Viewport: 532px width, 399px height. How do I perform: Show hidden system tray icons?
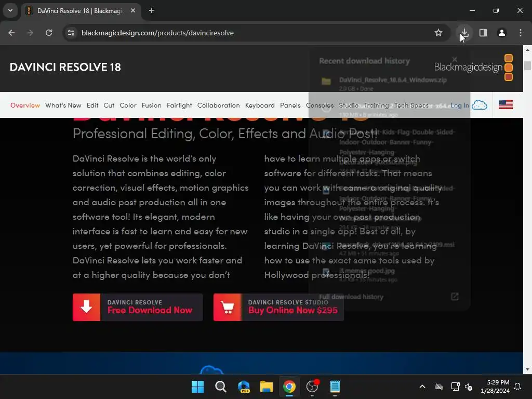[422, 387]
